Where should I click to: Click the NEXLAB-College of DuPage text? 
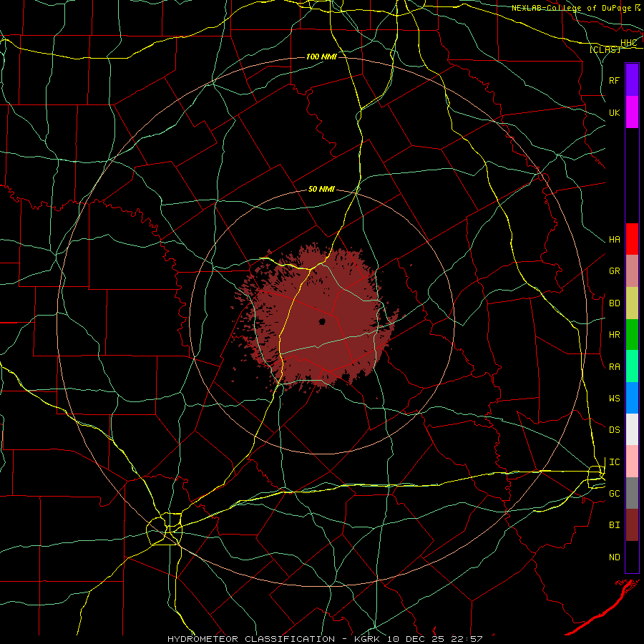click(572, 8)
